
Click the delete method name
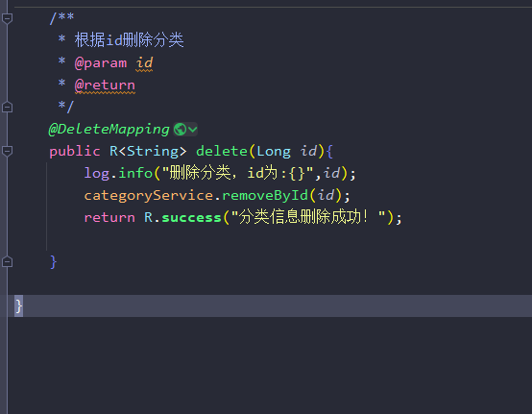click(x=222, y=151)
